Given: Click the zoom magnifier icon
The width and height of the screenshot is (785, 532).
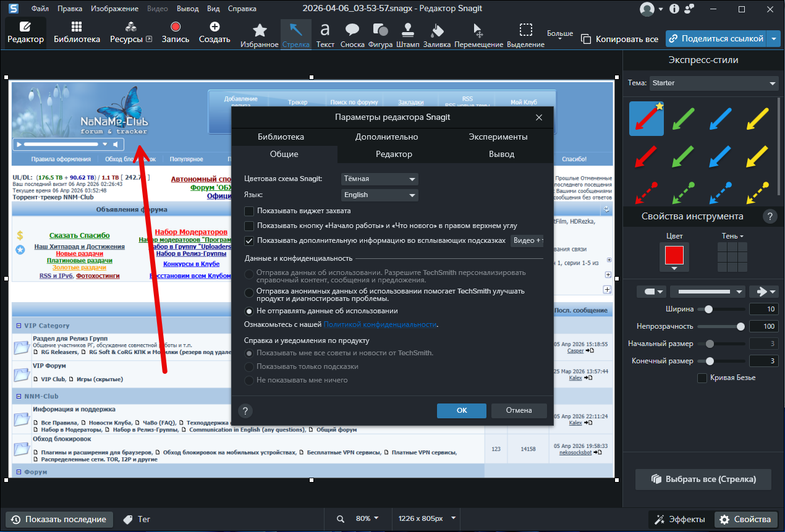Looking at the screenshot, I should point(341,519).
